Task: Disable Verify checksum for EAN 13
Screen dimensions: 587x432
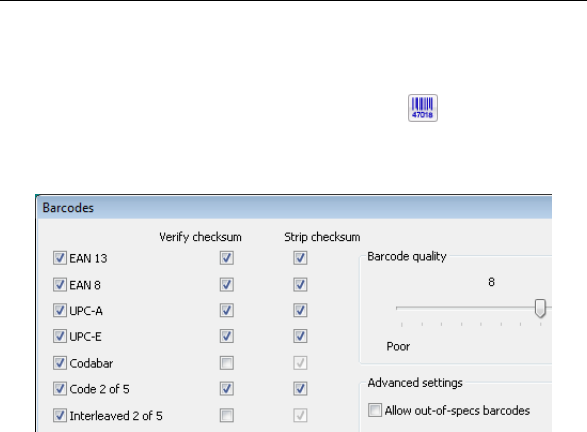Action: pos(226,258)
